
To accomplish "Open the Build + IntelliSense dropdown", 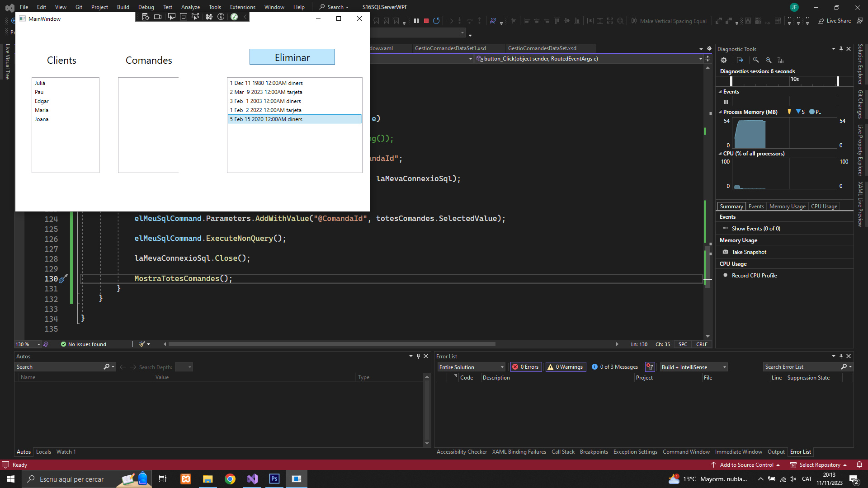I will 693,367.
